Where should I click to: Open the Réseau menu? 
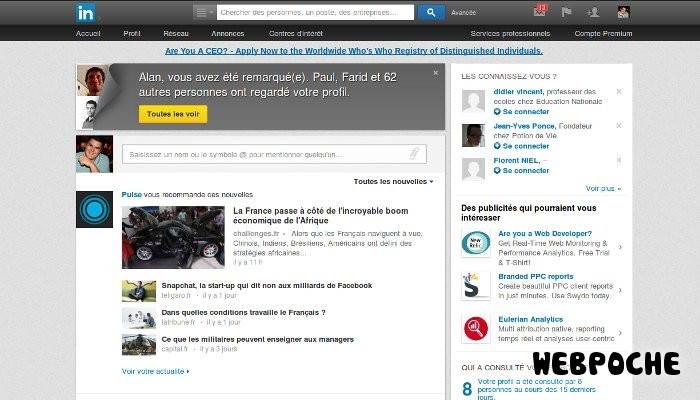176,33
